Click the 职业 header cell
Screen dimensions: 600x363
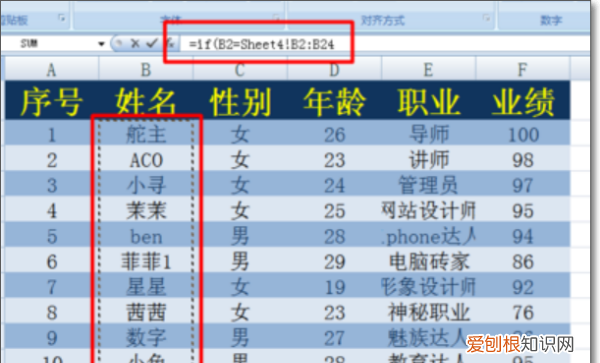click(x=428, y=101)
